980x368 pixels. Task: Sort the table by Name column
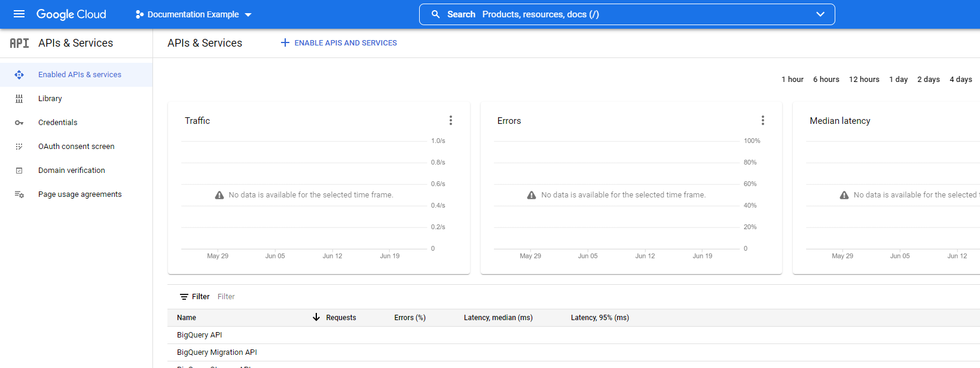187,318
